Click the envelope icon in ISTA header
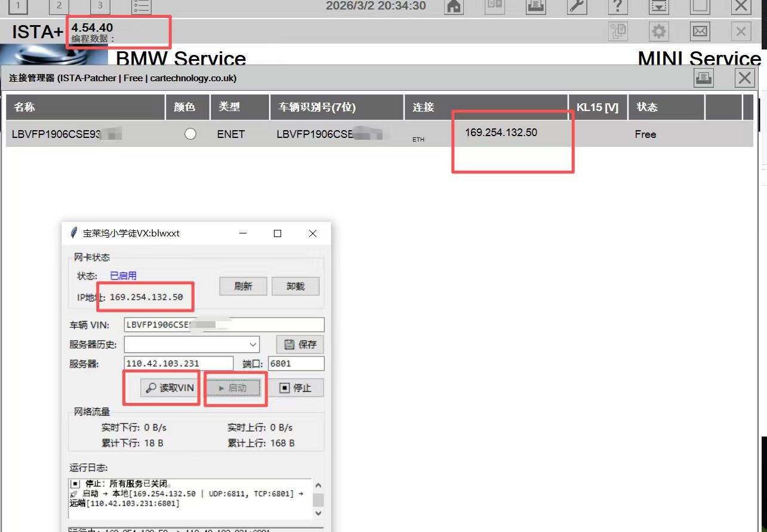Viewport: 767px width, 532px height. (x=700, y=31)
